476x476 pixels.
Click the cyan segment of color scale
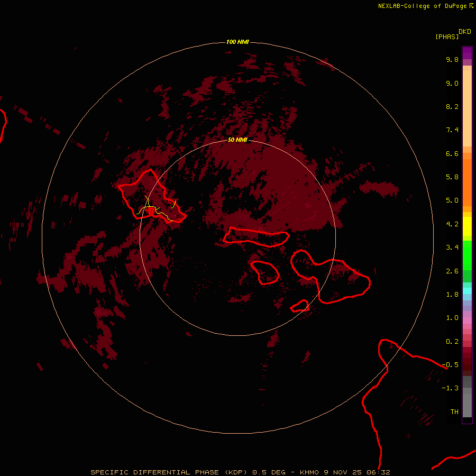tap(467, 290)
